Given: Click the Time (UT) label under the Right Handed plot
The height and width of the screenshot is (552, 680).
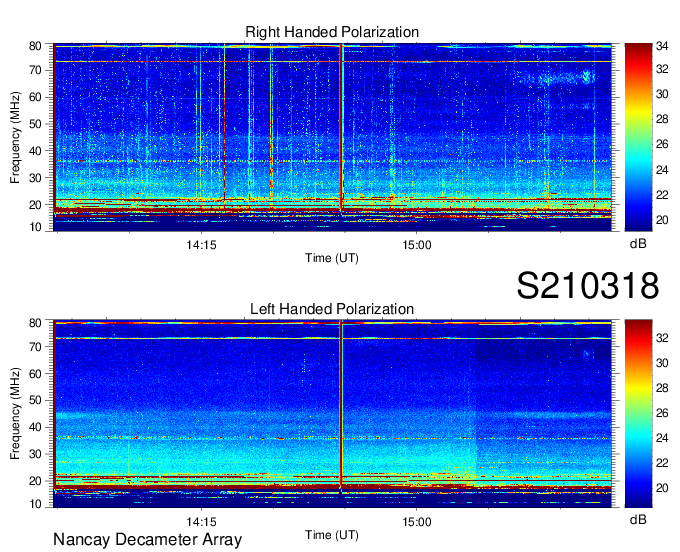Looking at the screenshot, I should [332, 258].
